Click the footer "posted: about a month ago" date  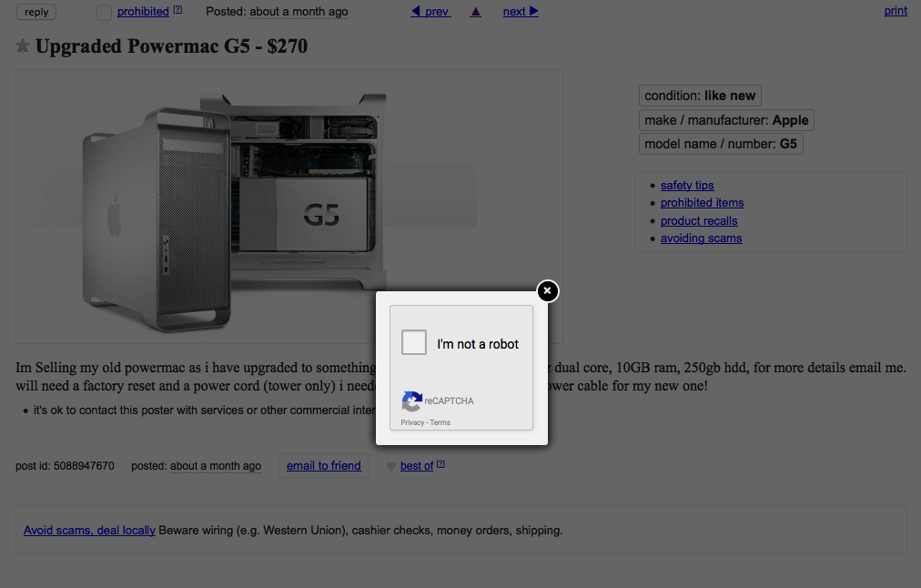(x=197, y=466)
